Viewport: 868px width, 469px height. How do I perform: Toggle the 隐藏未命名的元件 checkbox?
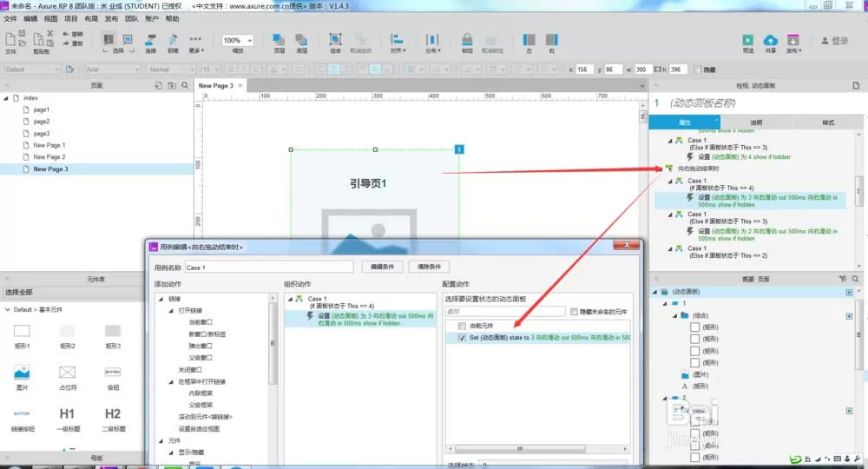[x=574, y=312]
